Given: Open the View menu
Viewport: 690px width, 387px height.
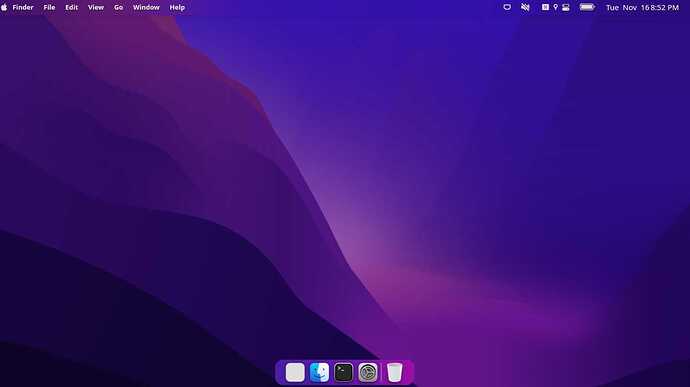Looking at the screenshot, I should pos(96,7).
